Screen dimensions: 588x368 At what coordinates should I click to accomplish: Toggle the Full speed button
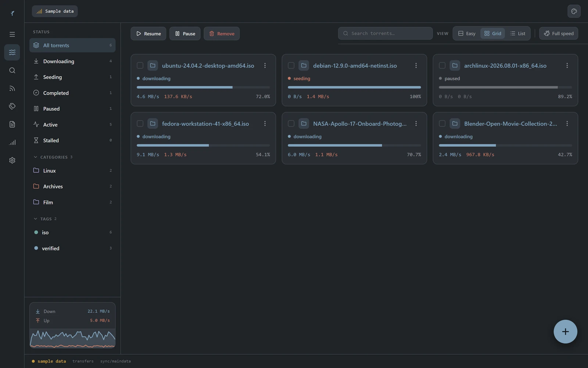pyautogui.click(x=559, y=33)
